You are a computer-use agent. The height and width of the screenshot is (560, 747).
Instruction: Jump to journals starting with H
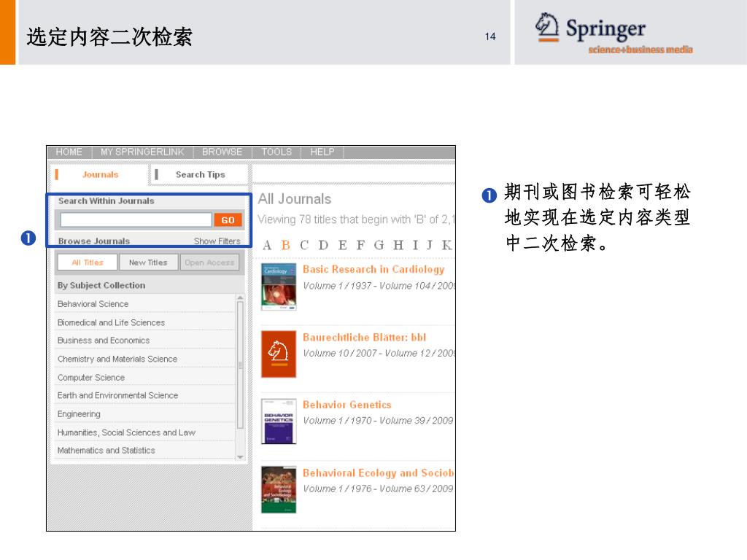pos(398,245)
